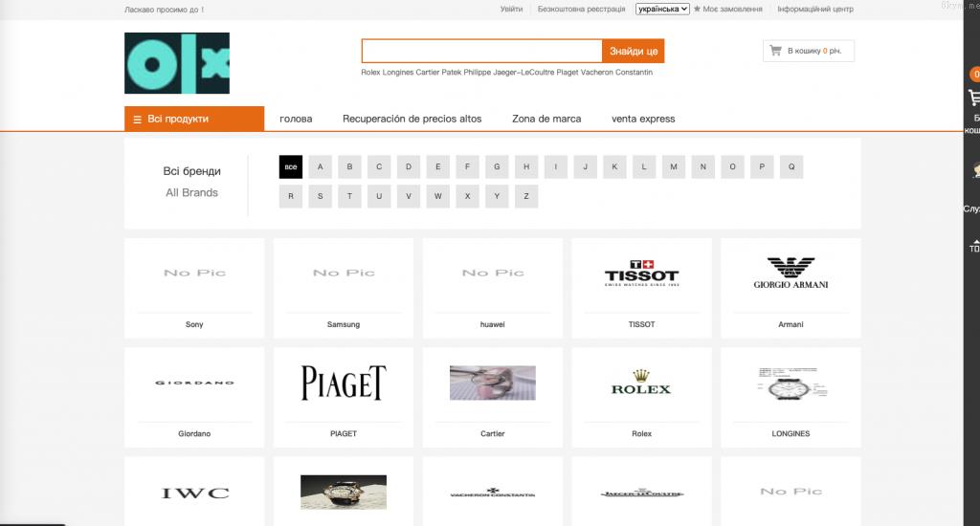Go to Recuperación de precios altos tab

412,119
